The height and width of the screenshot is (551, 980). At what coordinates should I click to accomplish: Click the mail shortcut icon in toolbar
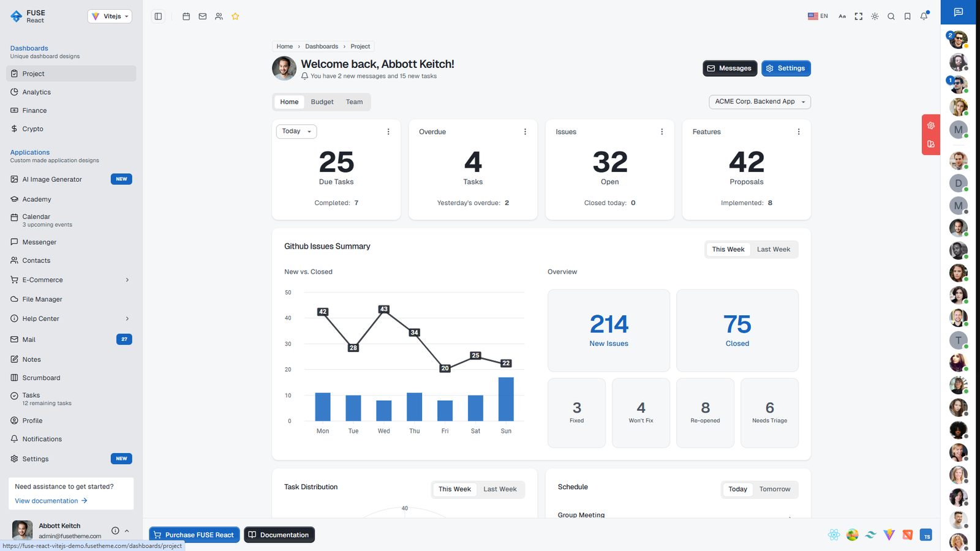(x=203, y=17)
